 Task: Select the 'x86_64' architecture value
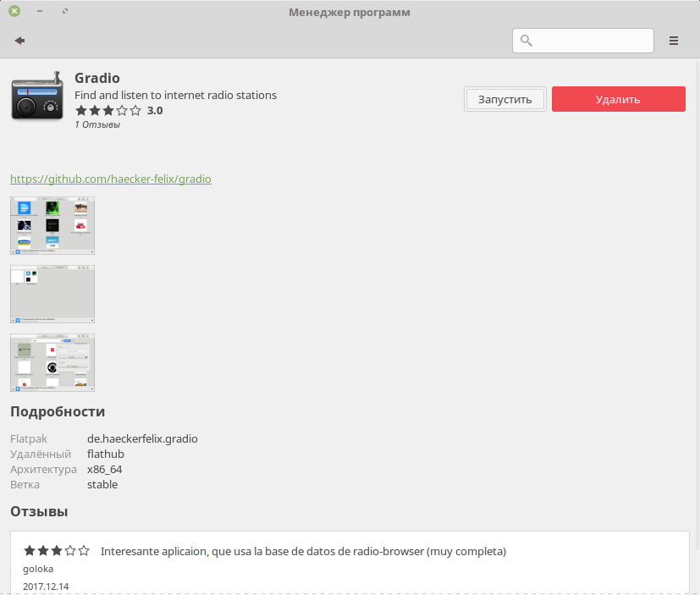104,469
